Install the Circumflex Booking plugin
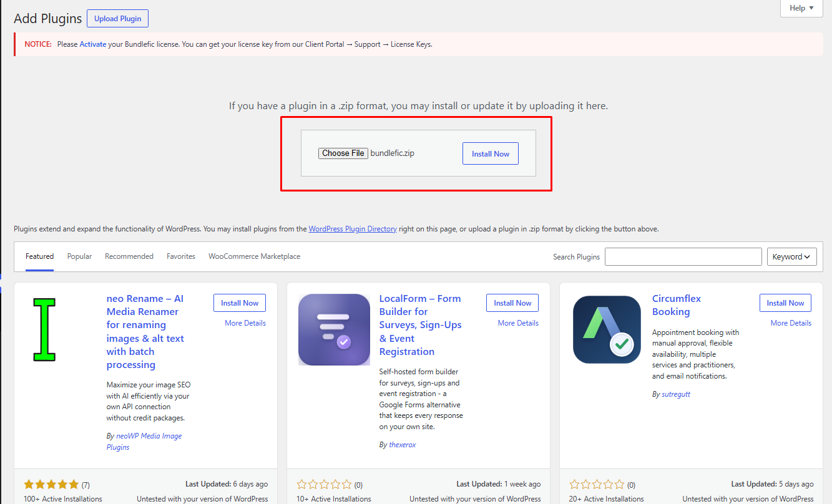832x504 pixels. 785,303
